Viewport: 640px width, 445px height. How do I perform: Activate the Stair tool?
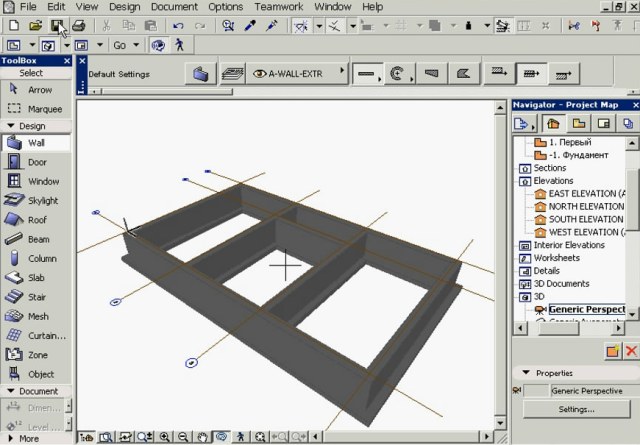36,297
